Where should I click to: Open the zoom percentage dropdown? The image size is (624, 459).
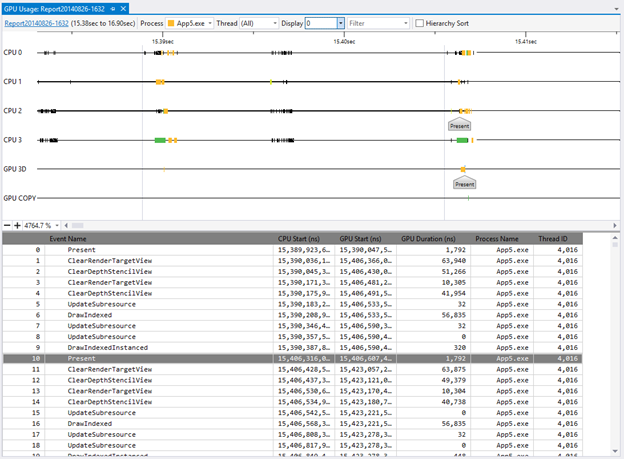(x=57, y=225)
